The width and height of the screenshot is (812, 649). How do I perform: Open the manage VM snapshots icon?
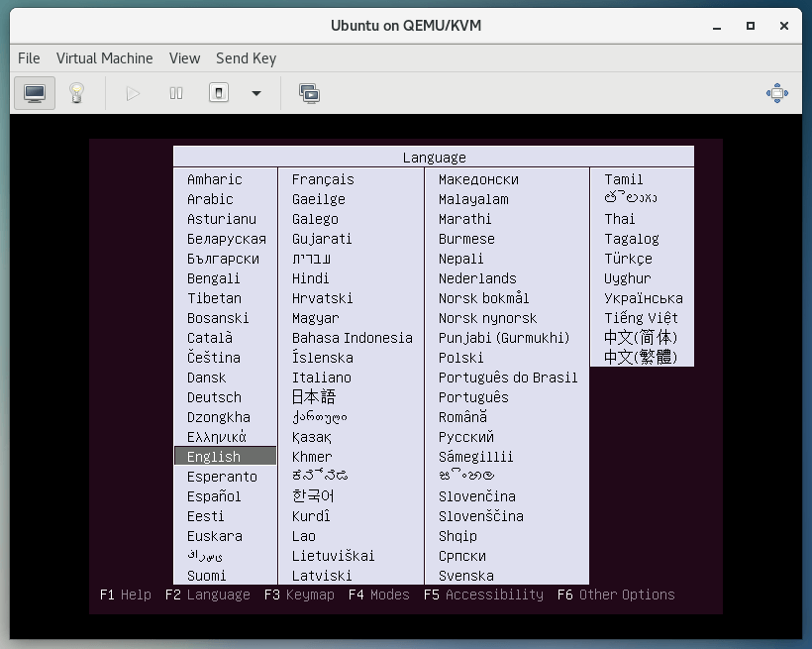(309, 92)
